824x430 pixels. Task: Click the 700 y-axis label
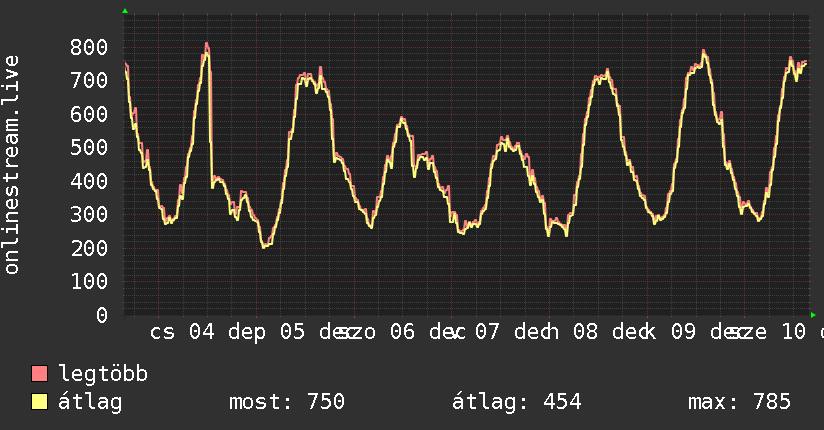coord(89,80)
